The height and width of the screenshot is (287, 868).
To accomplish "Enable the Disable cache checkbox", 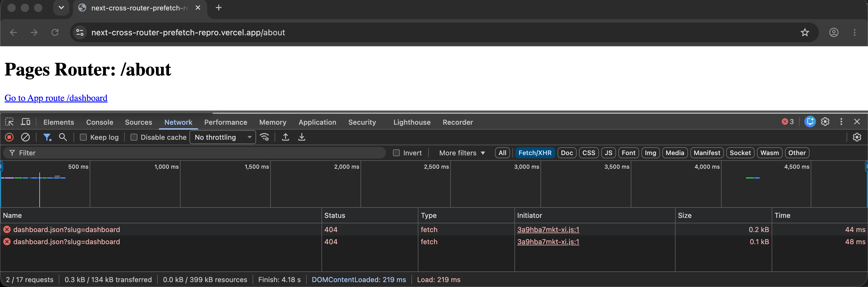I will pos(134,137).
